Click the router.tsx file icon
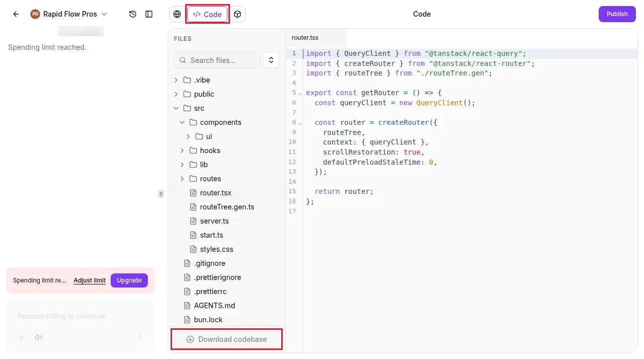 [193, 193]
